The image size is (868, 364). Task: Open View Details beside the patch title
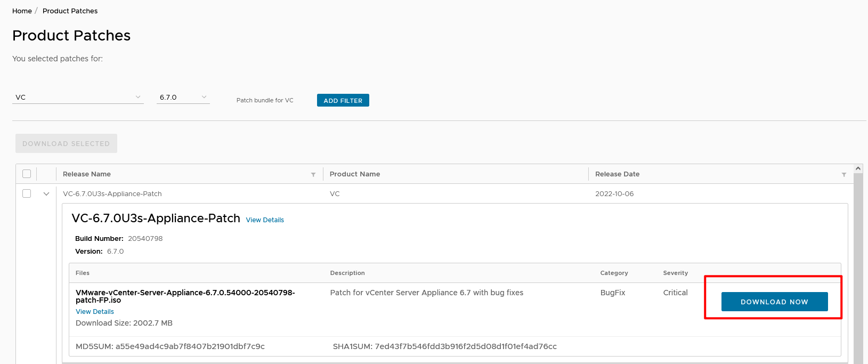click(x=265, y=220)
